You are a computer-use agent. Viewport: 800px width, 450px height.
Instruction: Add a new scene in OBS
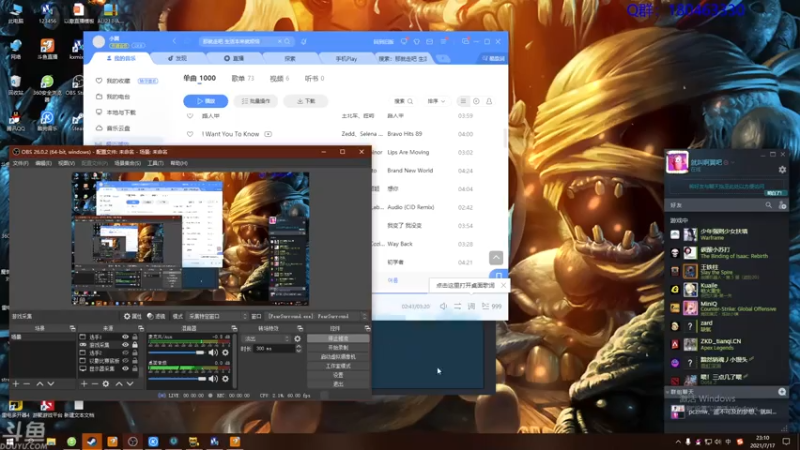(16, 384)
